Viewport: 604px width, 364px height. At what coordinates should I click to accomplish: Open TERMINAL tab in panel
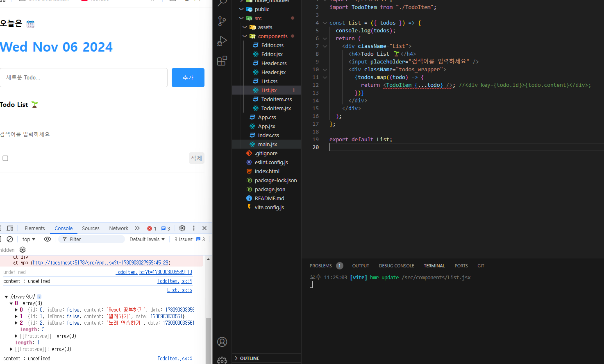click(x=434, y=266)
